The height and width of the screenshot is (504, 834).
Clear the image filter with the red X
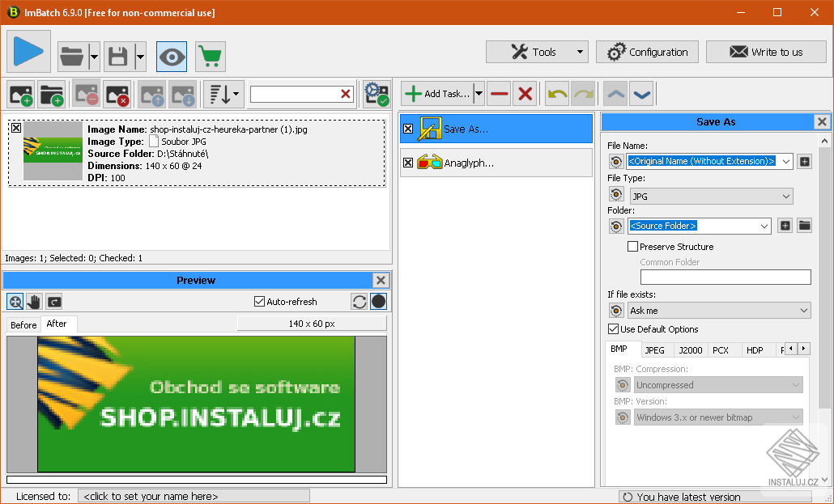[x=346, y=94]
